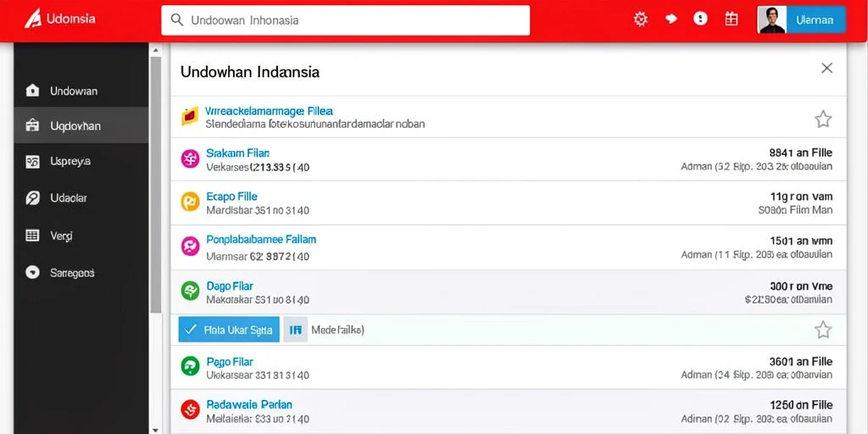Open the Wireackelamarmage Fillea link
The image size is (868, 434).
[x=269, y=111]
